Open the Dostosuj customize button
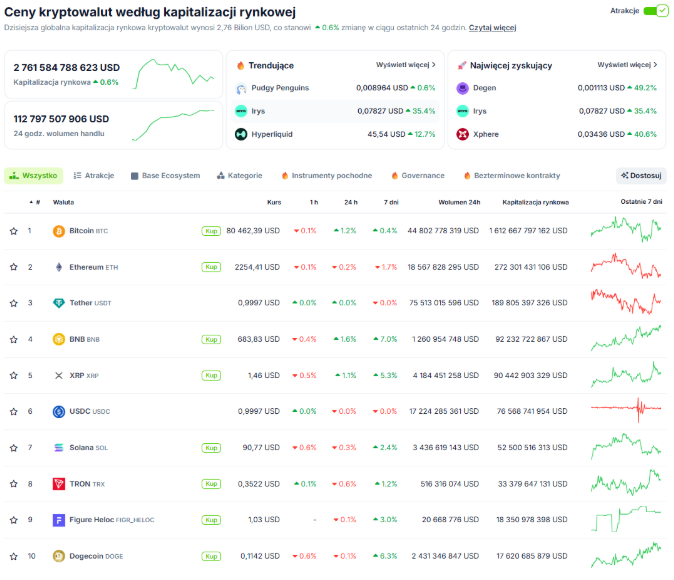The width and height of the screenshot is (674, 580). pos(641,175)
